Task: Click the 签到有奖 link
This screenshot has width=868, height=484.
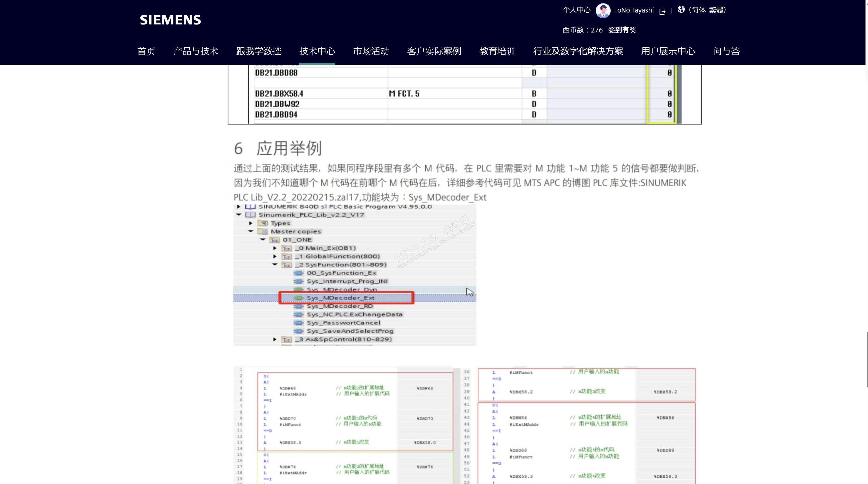Action: click(622, 30)
